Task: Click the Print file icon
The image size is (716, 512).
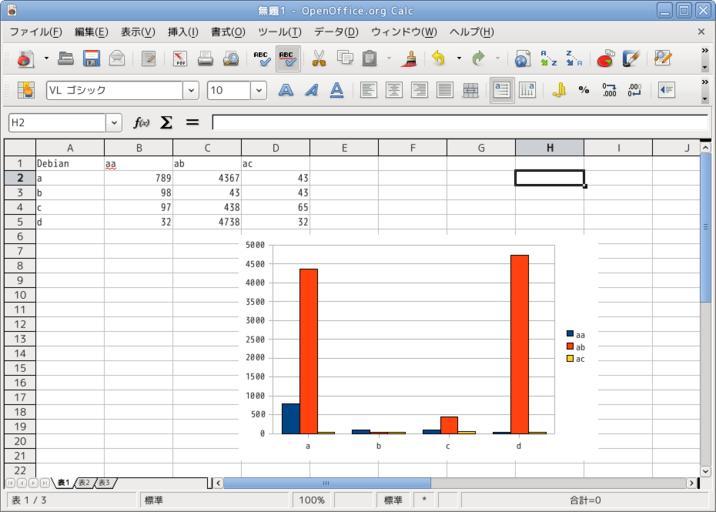Action: pyautogui.click(x=206, y=59)
